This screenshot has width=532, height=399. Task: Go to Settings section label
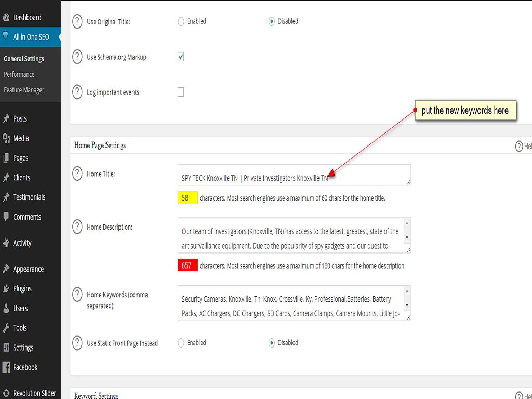coord(23,348)
